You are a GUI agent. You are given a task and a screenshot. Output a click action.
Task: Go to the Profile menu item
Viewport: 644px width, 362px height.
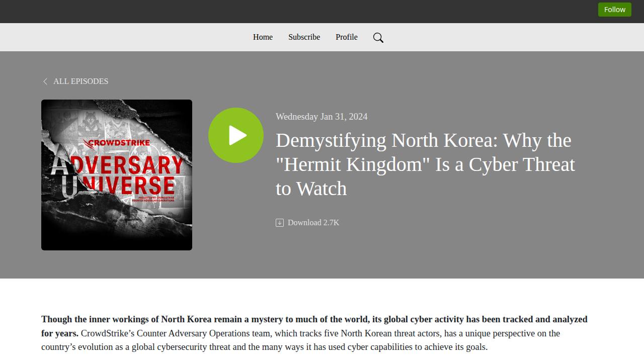pos(347,37)
